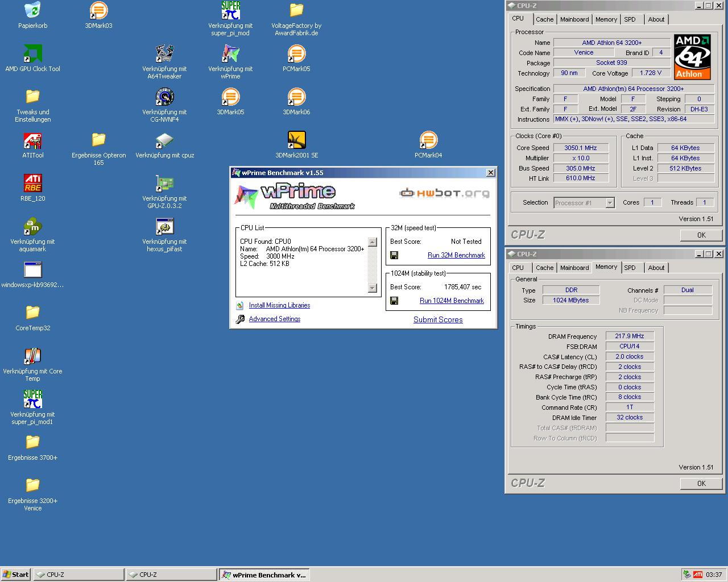Switch to CPU tab in lower CPU-Z
This screenshot has width=728, height=582.
point(518,268)
